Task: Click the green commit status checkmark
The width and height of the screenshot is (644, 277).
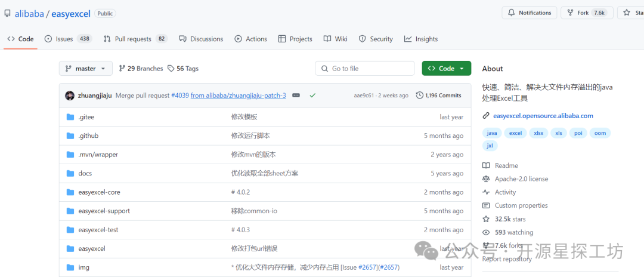Action: point(312,96)
